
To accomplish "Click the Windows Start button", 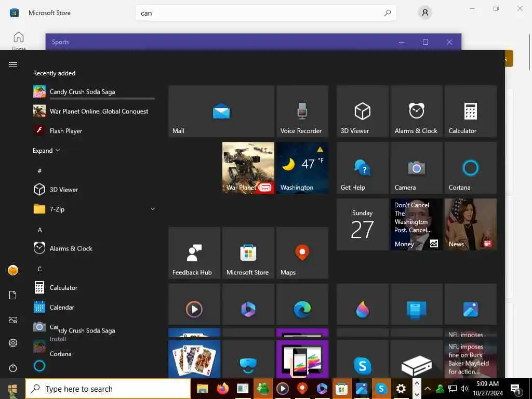I will click(x=12, y=389).
